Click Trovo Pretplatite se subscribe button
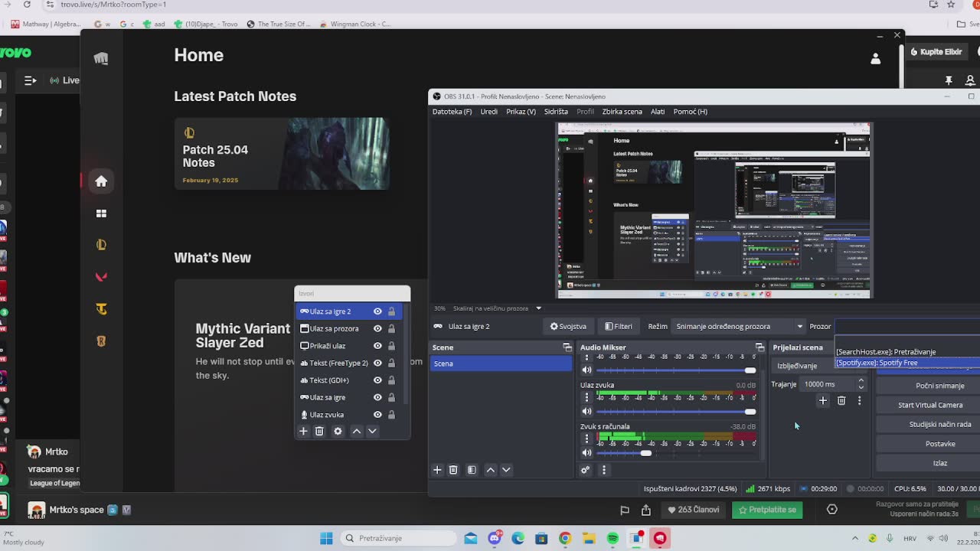This screenshot has height=551, width=980. [x=766, y=510]
